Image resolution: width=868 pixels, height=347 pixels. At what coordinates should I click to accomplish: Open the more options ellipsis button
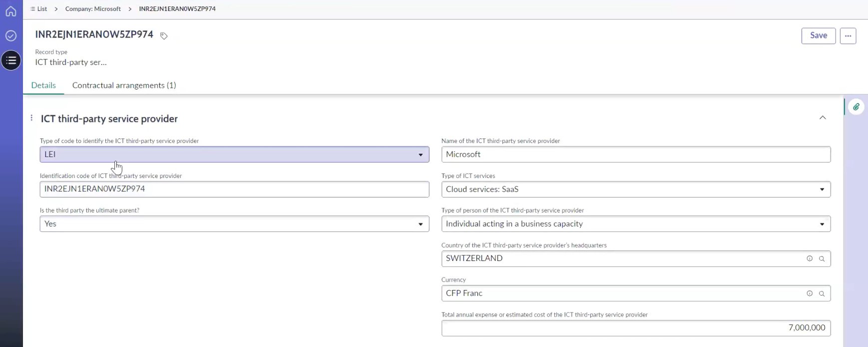coord(848,35)
